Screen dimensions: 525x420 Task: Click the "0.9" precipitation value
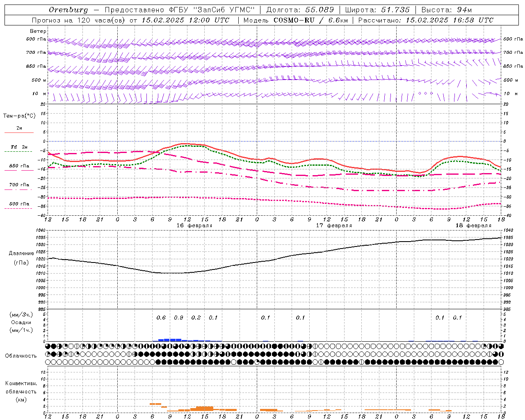pos(178,318)
